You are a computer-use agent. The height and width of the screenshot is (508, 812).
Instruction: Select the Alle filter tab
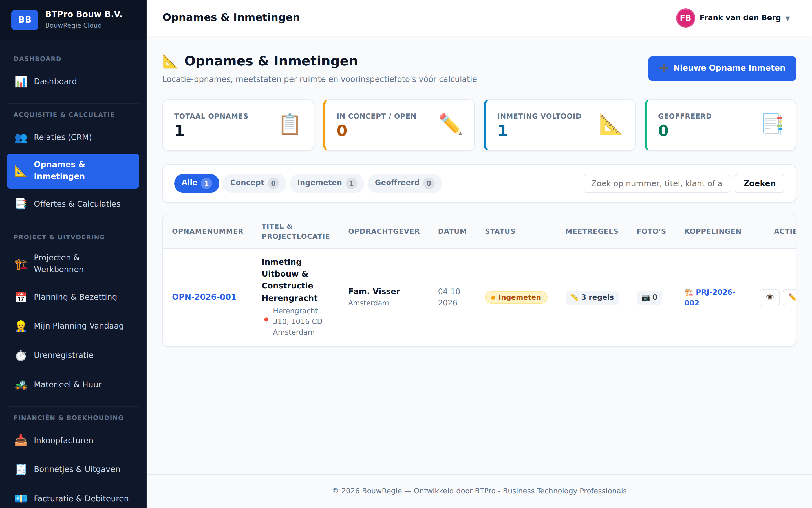point(197,183)
